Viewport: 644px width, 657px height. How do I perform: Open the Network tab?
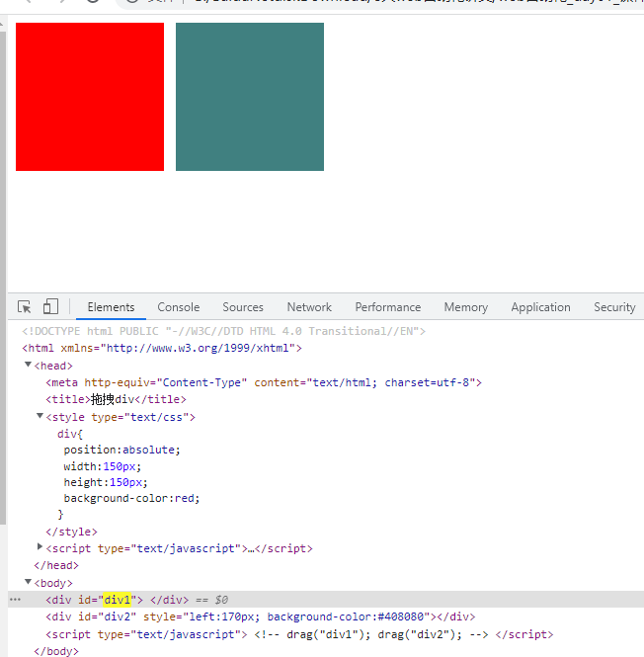(x=309, y=307)
